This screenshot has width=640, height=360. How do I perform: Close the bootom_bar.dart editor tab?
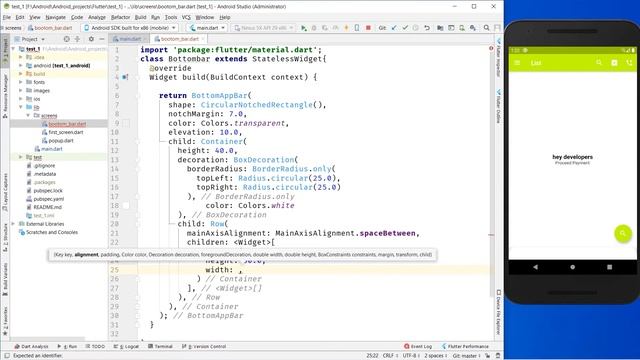tap(202, 39)
